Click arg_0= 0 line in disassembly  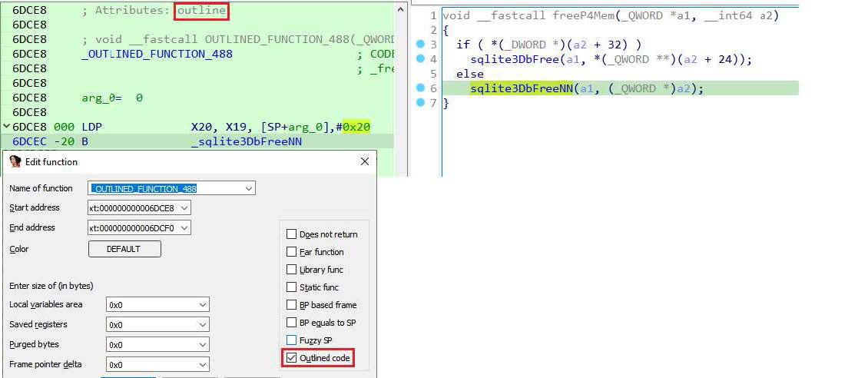112,98
